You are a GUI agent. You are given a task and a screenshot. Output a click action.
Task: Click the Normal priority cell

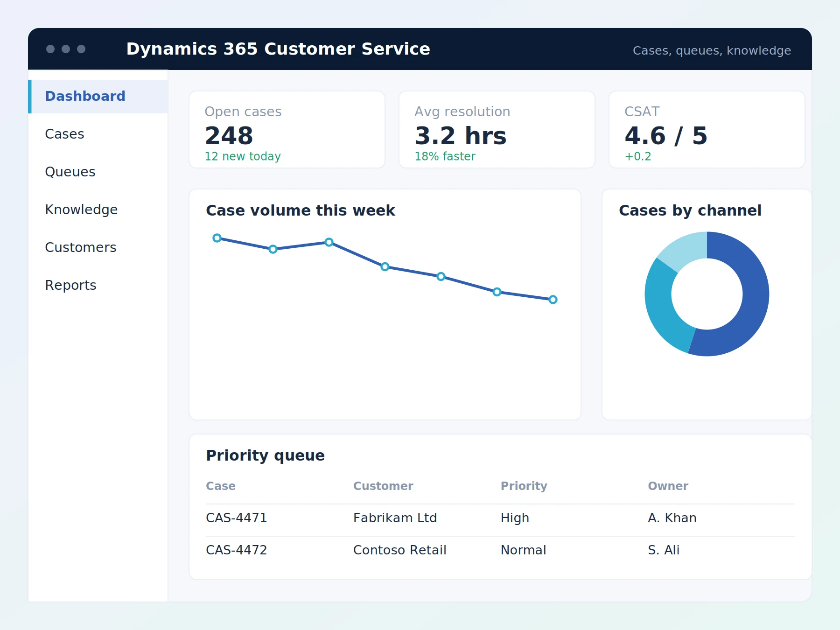tap(523, 550)
